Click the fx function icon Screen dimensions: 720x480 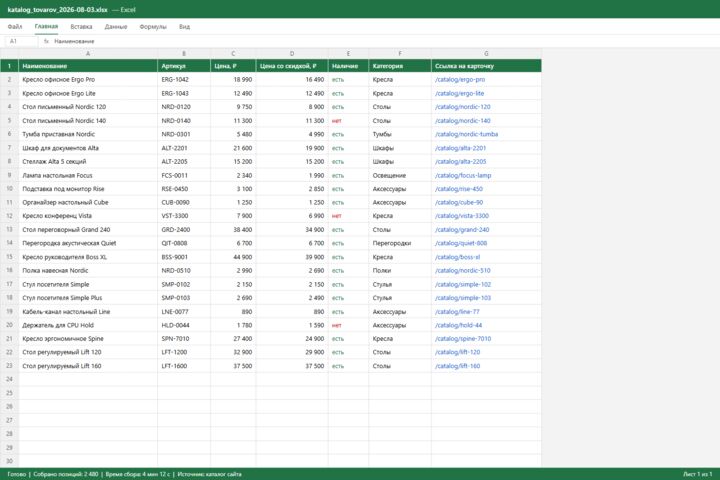[46, 41]
